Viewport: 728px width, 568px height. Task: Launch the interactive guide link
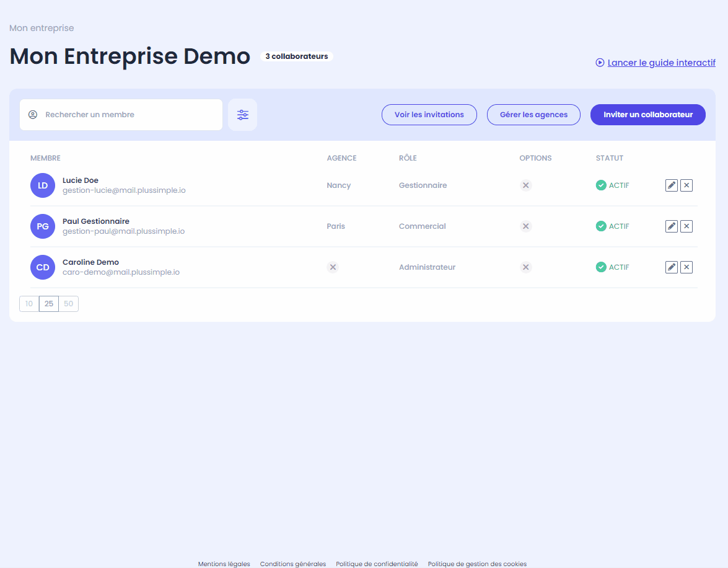click(x=661, y=63)
